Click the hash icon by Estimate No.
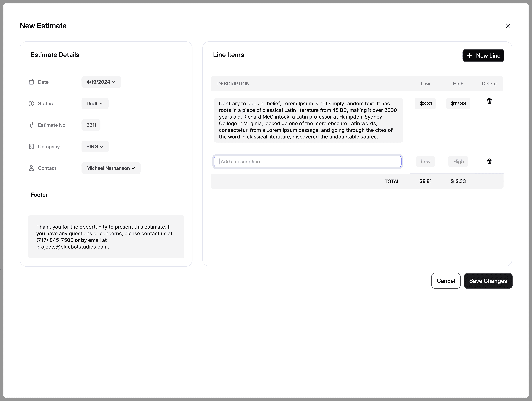This screenshot has height=401, width=532. [31, 125]
